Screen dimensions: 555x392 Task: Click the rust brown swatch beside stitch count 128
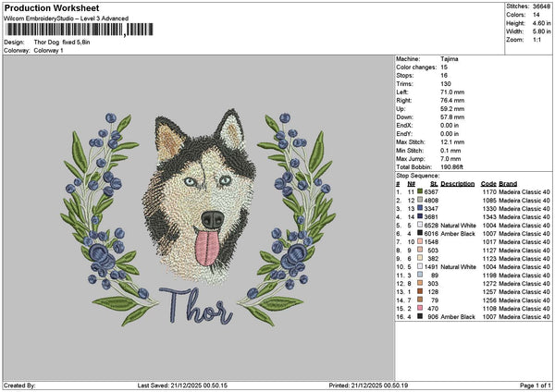coord(420,291)
